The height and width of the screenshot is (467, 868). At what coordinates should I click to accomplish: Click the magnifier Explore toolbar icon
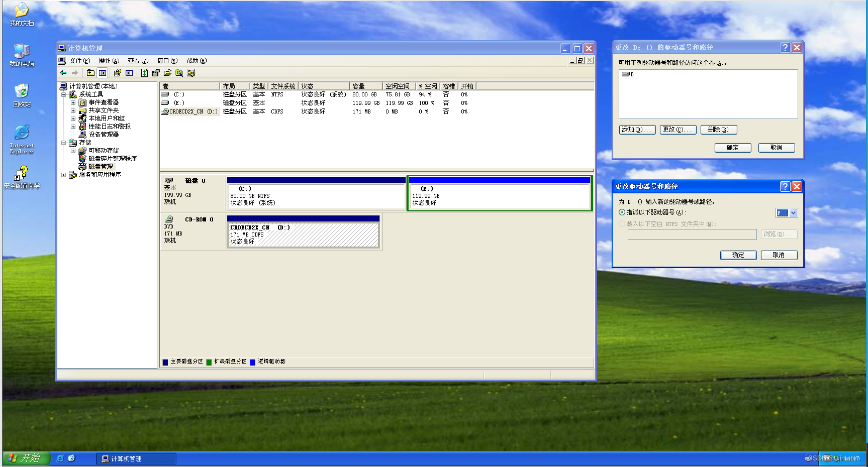(179, 73)
